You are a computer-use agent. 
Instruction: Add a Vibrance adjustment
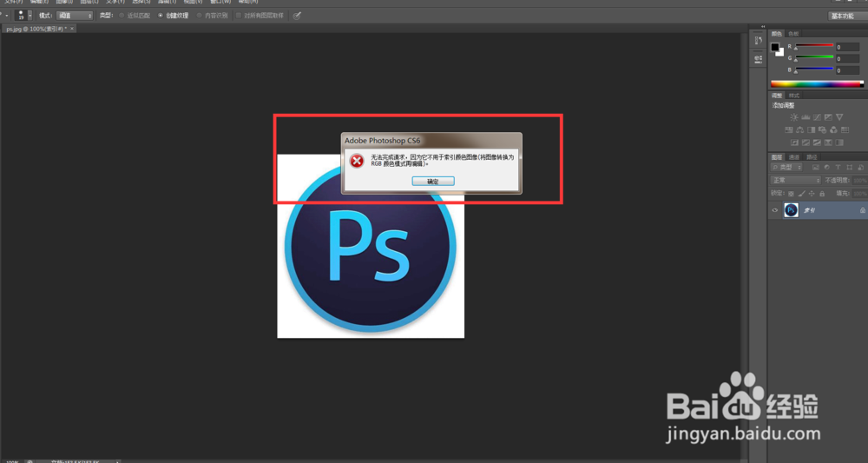click(839, 117)
